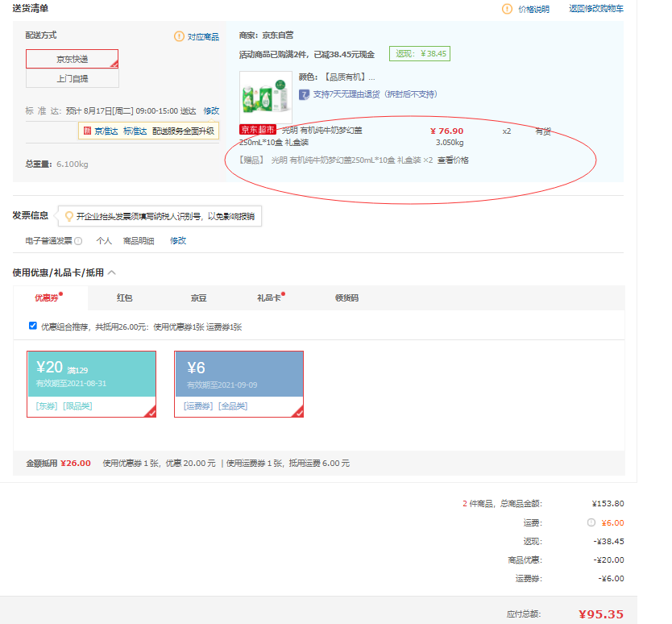The image size is (672, 624).
Task: Uncheck 优惠组合推荐 checkbox
Action: (x=32, y=326)
